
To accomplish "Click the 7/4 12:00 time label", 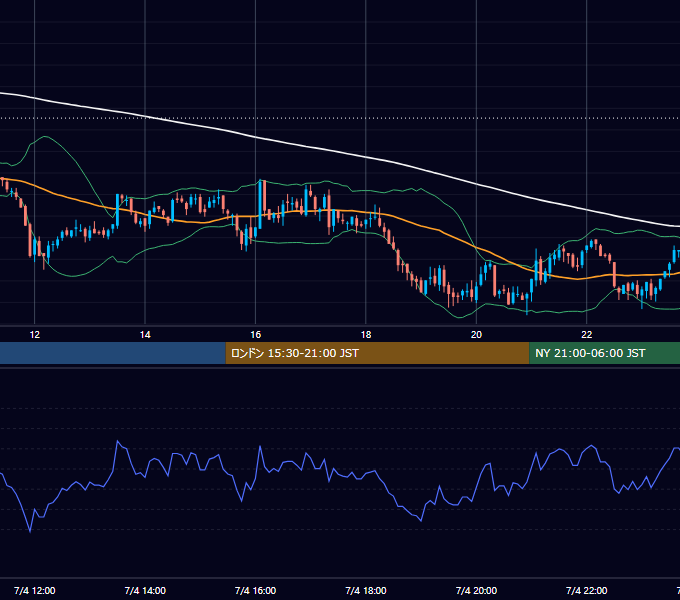I will click(x=35, y=590).
